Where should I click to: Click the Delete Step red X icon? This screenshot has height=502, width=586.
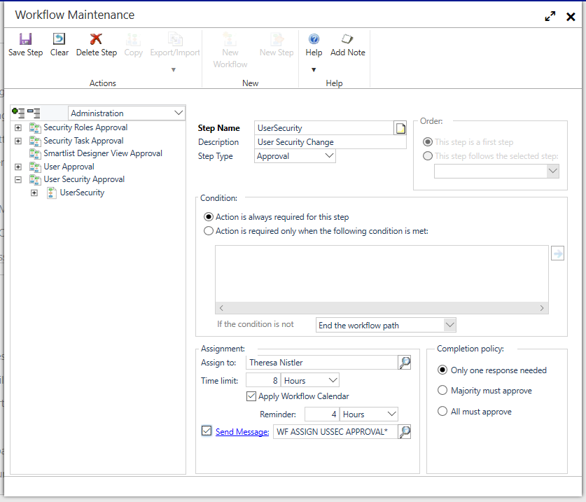pos(96,39)
